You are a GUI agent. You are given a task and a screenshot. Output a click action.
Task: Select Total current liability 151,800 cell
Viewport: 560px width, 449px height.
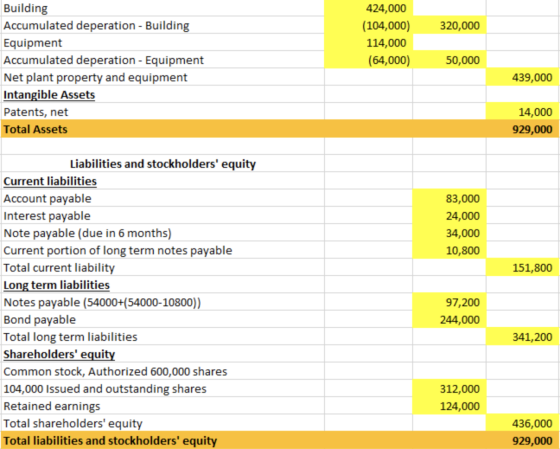tap(522, 268)
